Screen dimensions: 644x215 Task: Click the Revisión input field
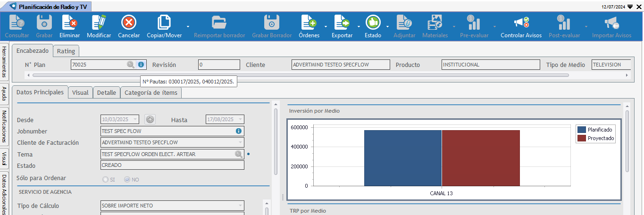[x=218, y=65]
